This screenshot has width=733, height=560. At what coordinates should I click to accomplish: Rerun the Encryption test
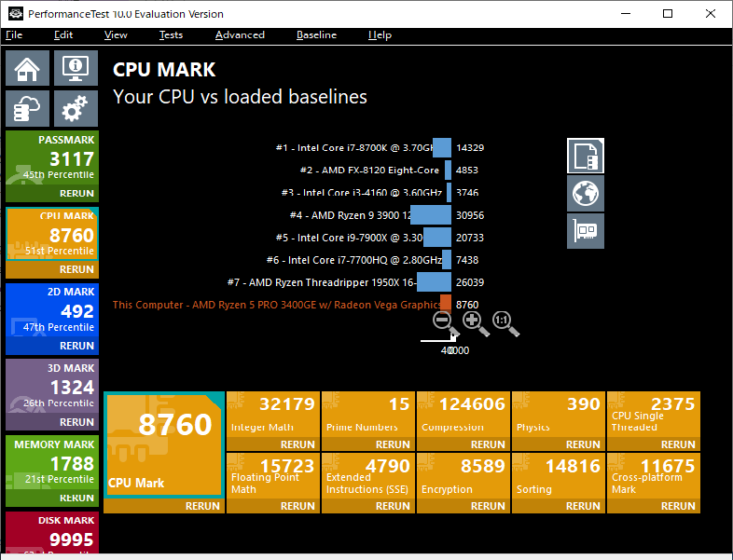click(x=488, y=506)
